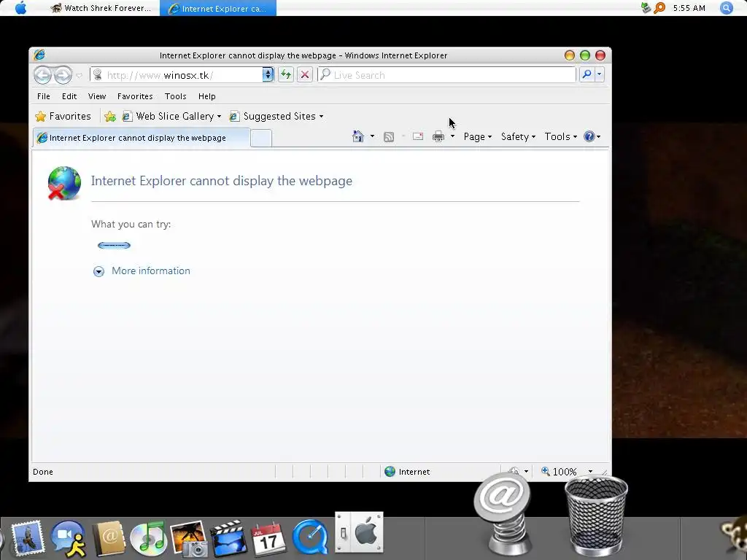Image resolution: width=747 pixels, height=560 pixels.
Task: Open search provider options dropdown
Action: (600, 74)
